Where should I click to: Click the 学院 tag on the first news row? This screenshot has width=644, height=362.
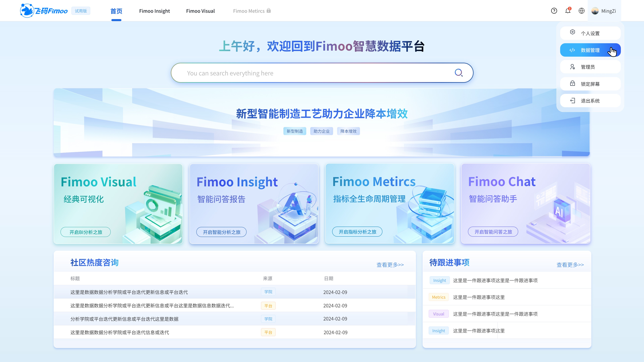pyautogui.click(x=268, y=292)
